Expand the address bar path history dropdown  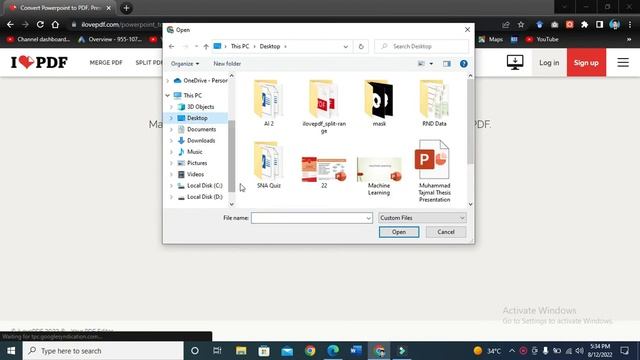[x=346, y=47]
